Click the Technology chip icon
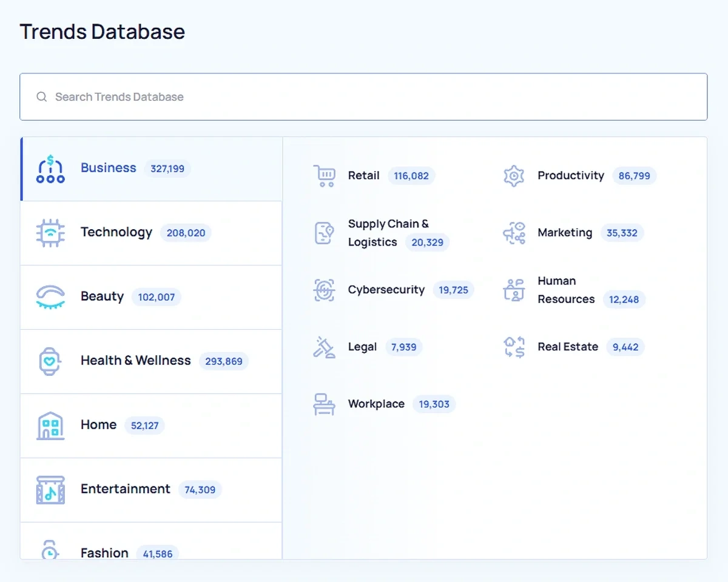Viewport: 728px width, 582px height. click(x=50, y=232)
